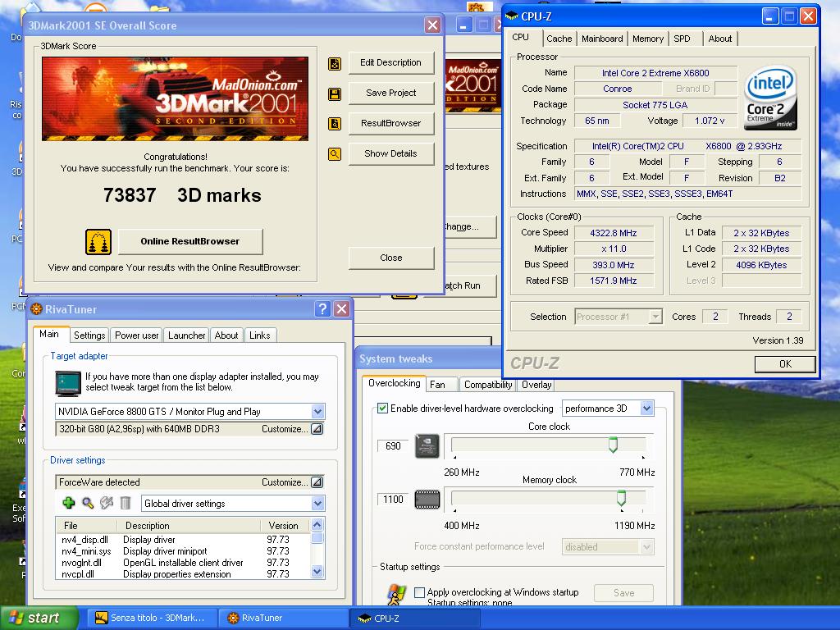Screen dimensions: 840x630
Task: Click the driver file list scroll-down arrow
Action: click(317, 572)
